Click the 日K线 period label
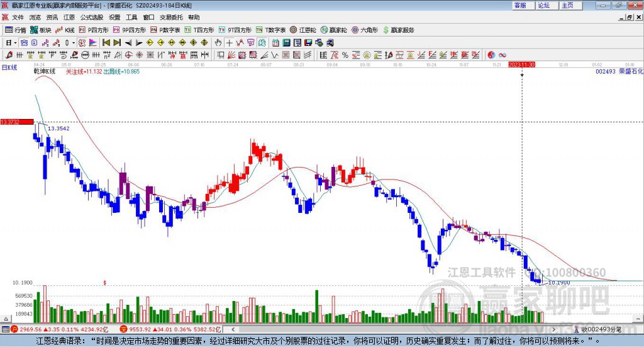Viewport: 644px width, 347px height. click(9, 67)
